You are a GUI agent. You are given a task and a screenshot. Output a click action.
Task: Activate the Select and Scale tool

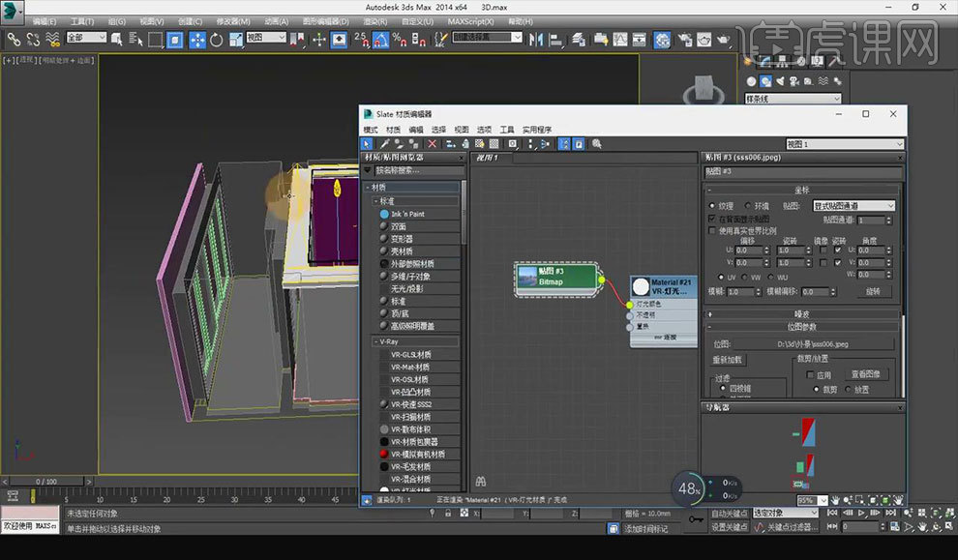point(236,41)
